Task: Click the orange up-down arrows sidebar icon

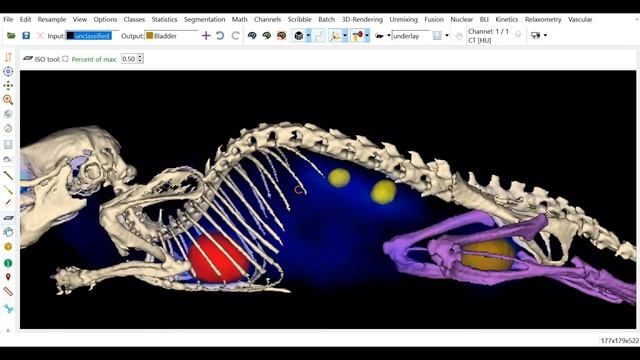Action: click(x=8, y=57)
